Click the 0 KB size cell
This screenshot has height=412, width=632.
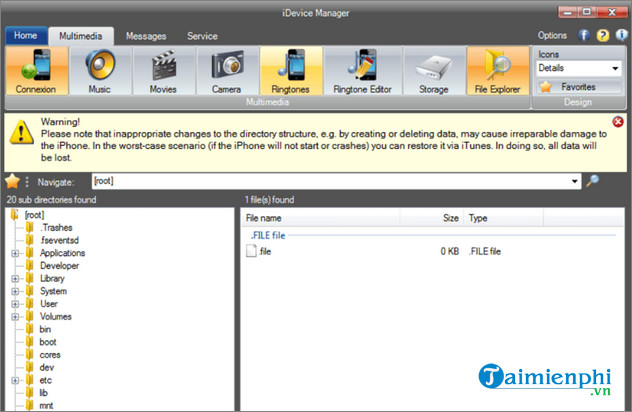coord(449,251)
